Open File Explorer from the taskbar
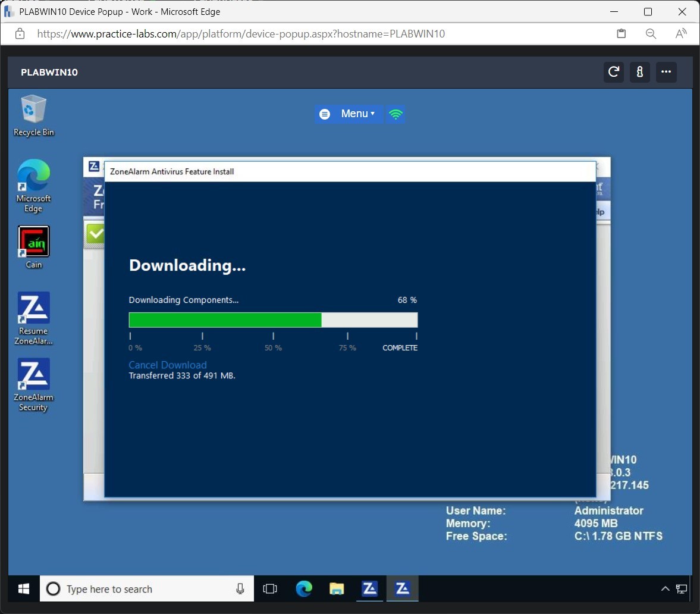The height and width of the screenshot is (614, 700). pyautogui.click(x=337, y=588)
